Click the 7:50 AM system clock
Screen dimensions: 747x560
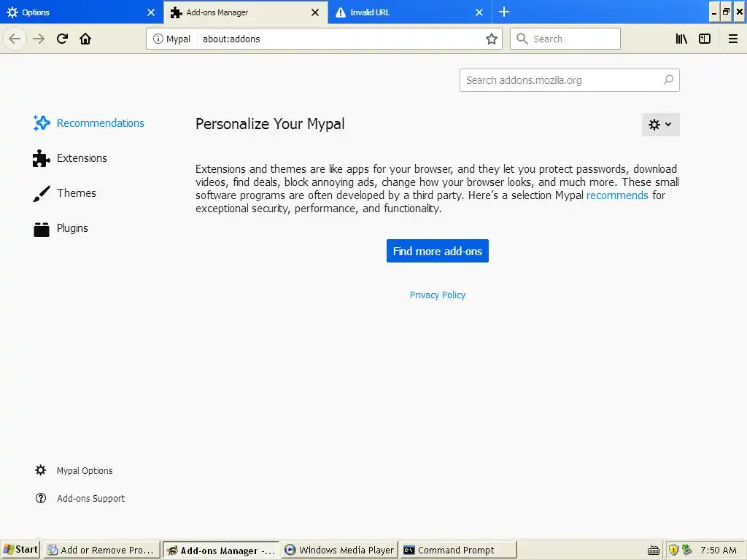point(719,550)
